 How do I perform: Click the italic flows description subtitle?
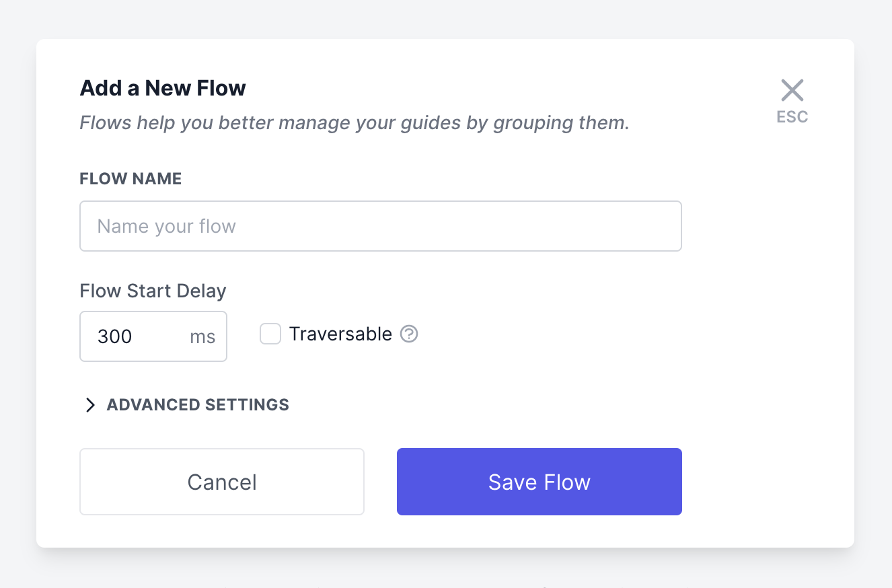click(355, 123)
